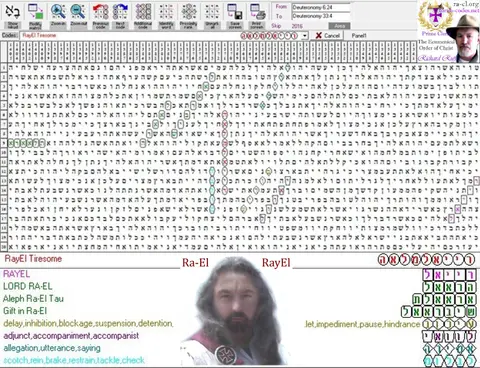480x368 pixels.
Task: Select the 'LORD RA-EL' entry
Action: tap(28, 286)
